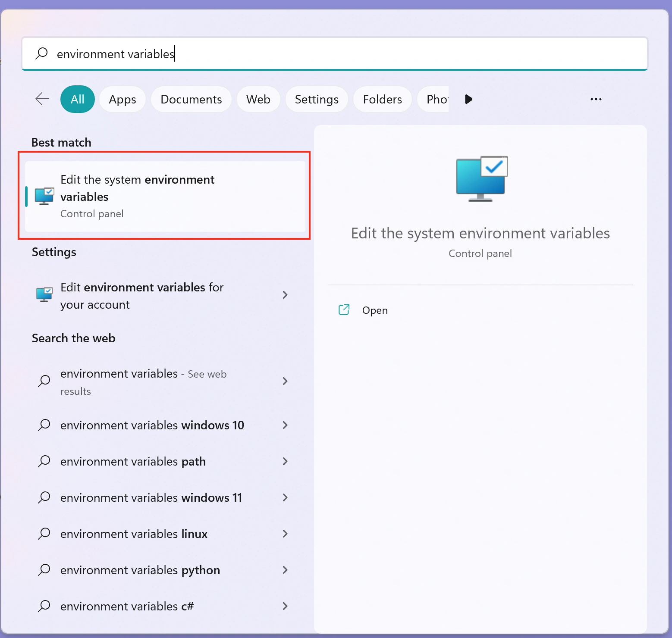Viewport: 672px width, 638px height.
Task: Click inside the search input field
Action: click(x=302, y=53)
